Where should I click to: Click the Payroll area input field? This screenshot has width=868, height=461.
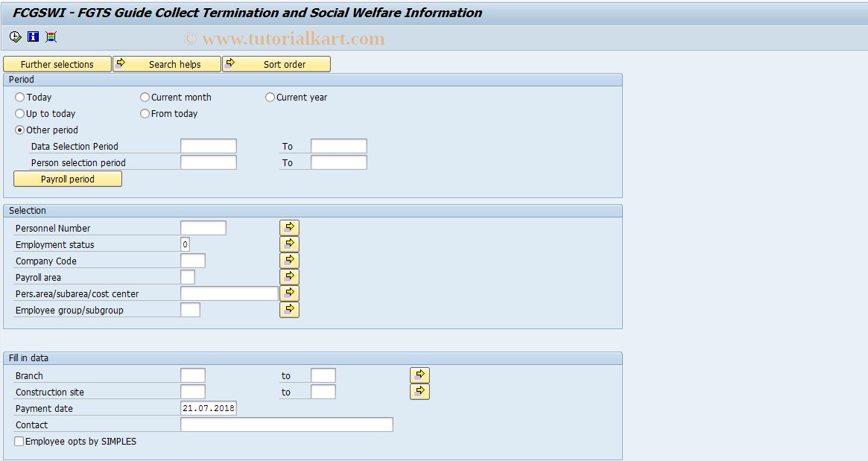188,277
